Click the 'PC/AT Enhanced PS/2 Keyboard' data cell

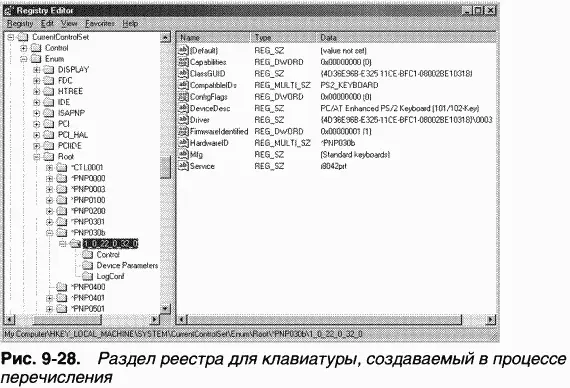pos(400,108)
